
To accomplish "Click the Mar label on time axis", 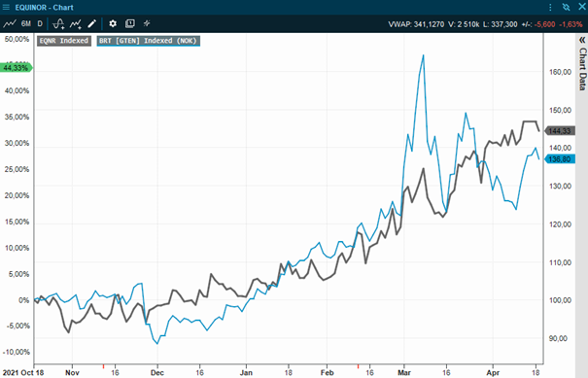I will [x=404, y=373].
